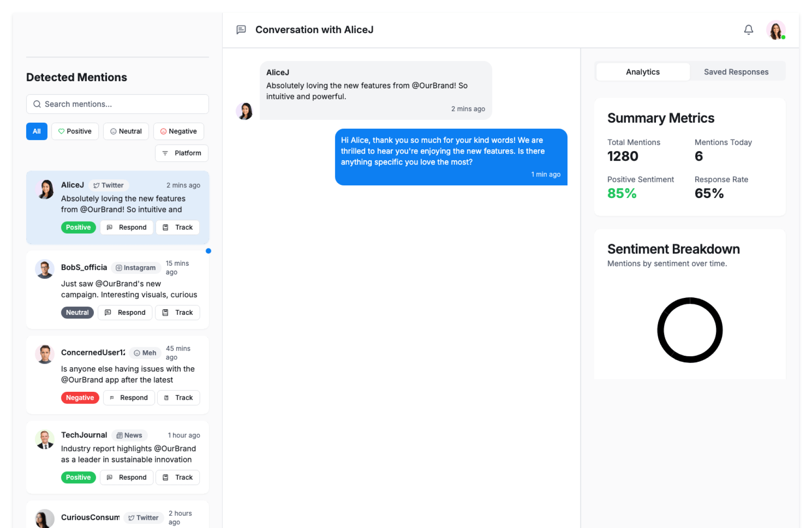Click the conversation chat icon in header
Screen dimensions: 812x528
click(x=241, y=30)
